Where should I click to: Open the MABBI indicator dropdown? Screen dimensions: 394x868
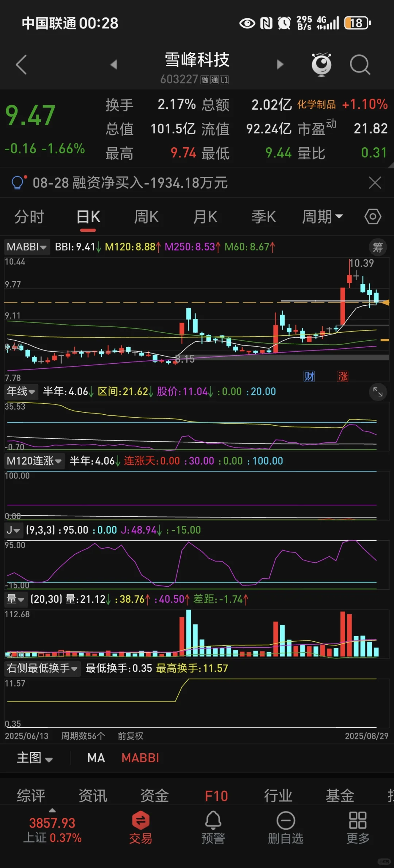[x=27, y=247]
